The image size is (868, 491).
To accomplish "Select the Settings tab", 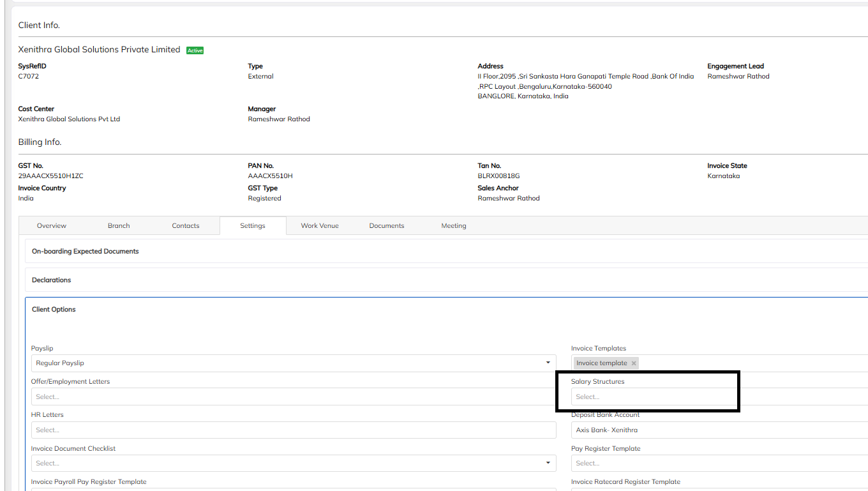I will [253, 226].
